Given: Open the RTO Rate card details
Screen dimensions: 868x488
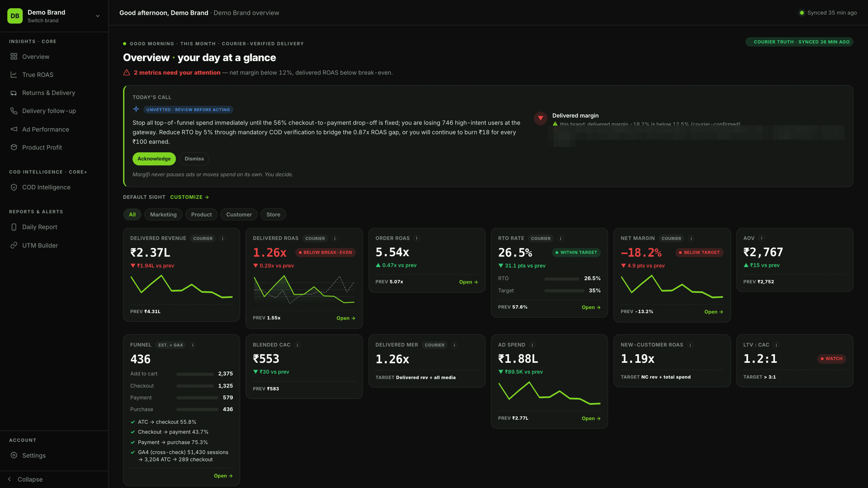Looking at the screenshot, I should pos(591,308).
